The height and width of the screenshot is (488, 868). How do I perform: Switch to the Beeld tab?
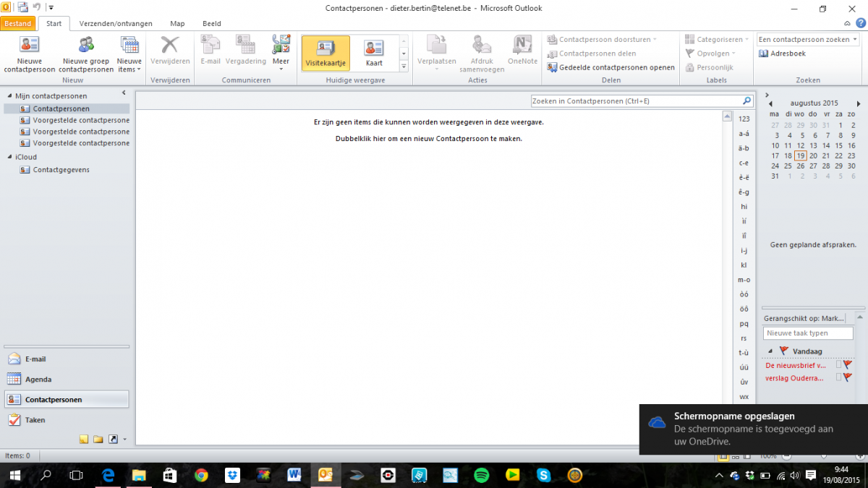click(x=211, y=23)
